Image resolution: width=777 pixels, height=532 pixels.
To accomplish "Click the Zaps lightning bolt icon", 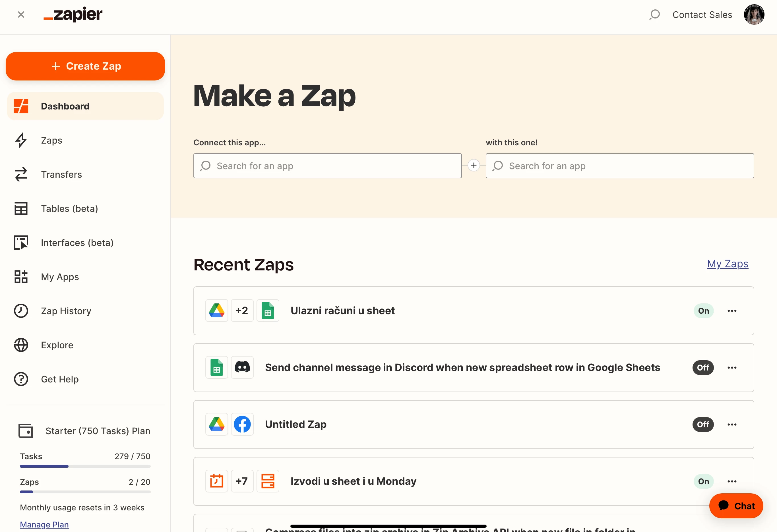I will coord(21,140).
